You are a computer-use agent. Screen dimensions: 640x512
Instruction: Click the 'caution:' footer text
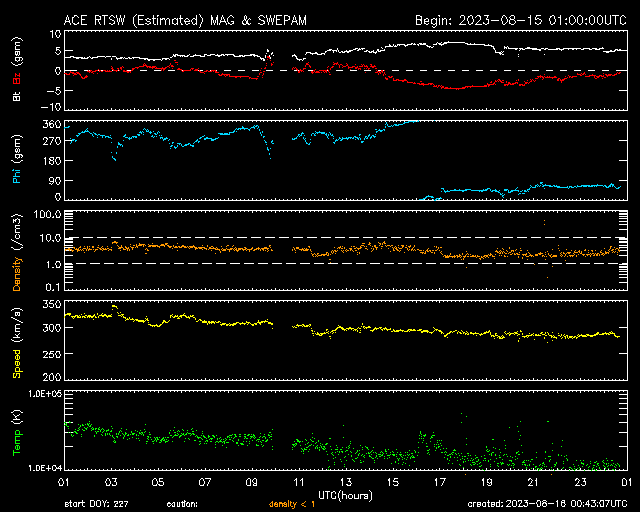[182, 504]
